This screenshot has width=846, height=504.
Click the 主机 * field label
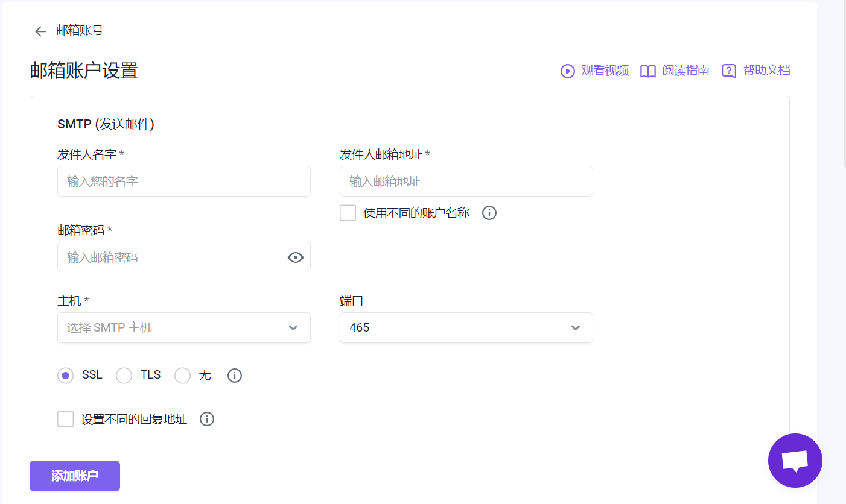pos(73,301)
